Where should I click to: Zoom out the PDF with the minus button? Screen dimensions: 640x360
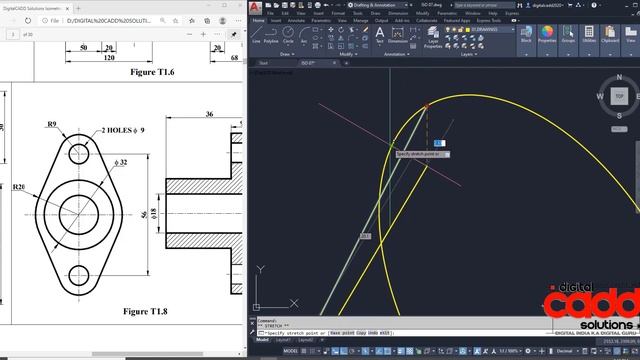click(x=189, y=35)
